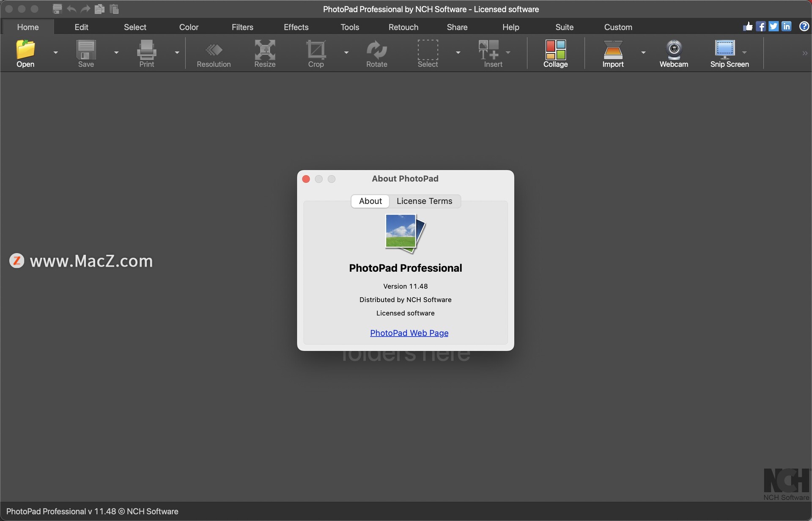
Task: Click the PhotoPad app icon in About dialog
Action: [405, 234]
